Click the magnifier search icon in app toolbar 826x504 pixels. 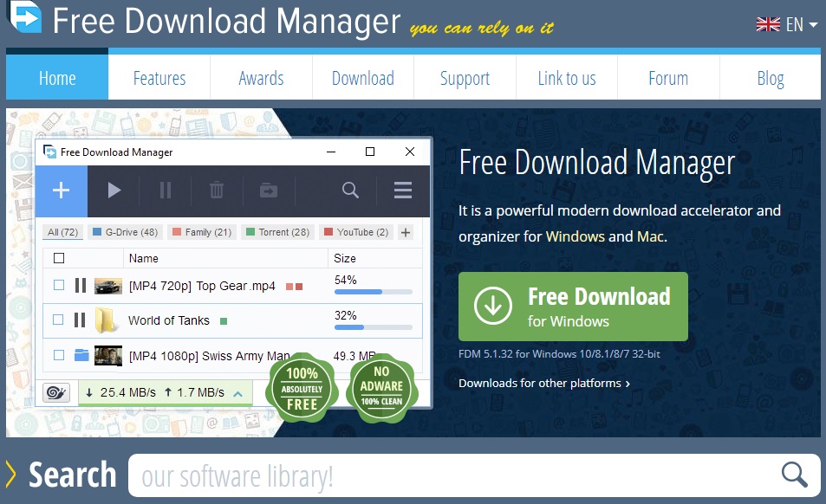[x=350, y=190]
